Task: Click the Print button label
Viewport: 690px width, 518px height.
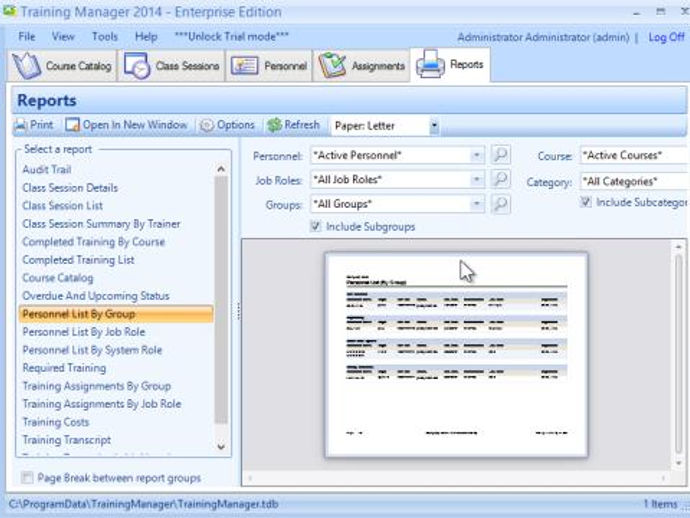Action: [x=41, y=125]
